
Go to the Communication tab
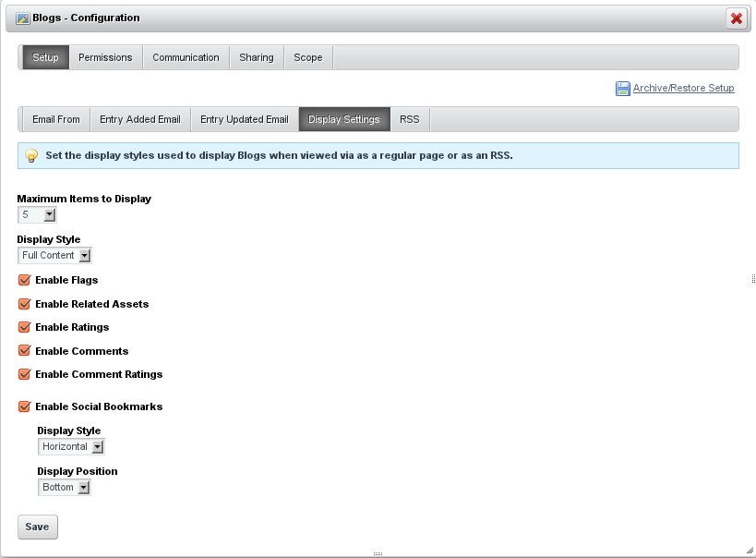(186, 57)
